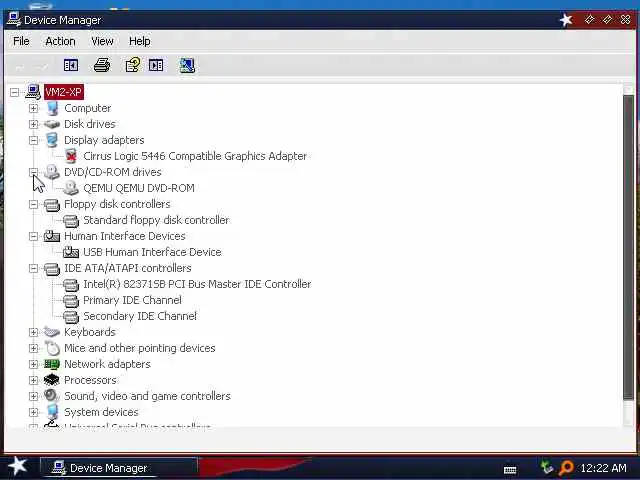
Task: Select the VM2-XP computer name
Action: (x=64, y=92)
